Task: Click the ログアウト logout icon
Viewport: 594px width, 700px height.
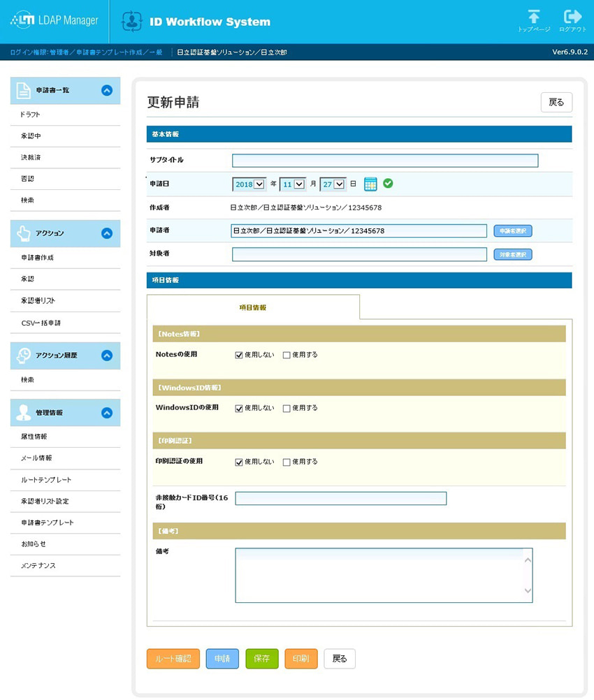Action: pyautogui.click(x=572, y=17)
